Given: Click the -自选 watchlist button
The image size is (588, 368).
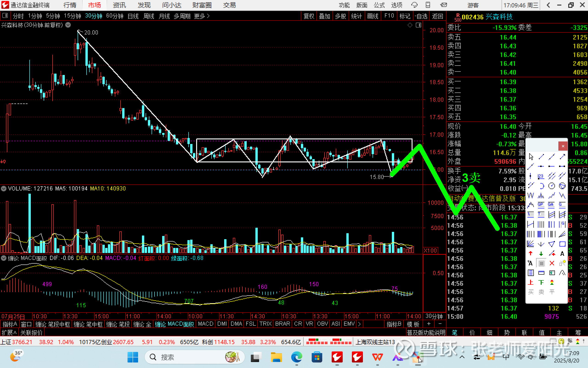Looking at the screenshot, I should [x=421, y=16].
